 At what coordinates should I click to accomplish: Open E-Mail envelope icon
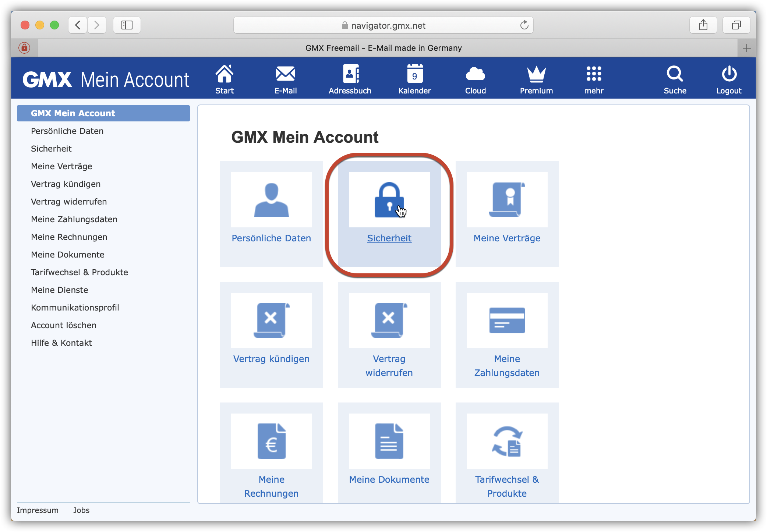(285, 74)
